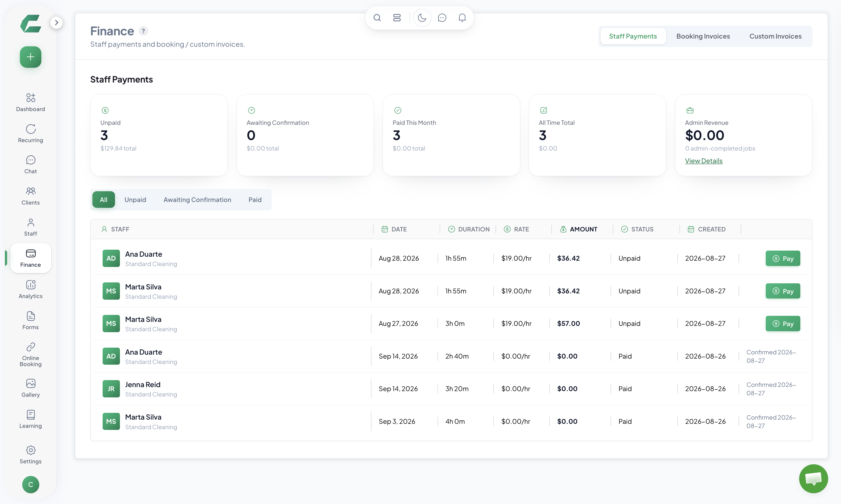
Task: Open Online Booking in the sidebar
Action: pyautogui.click(x=31, y=355)
